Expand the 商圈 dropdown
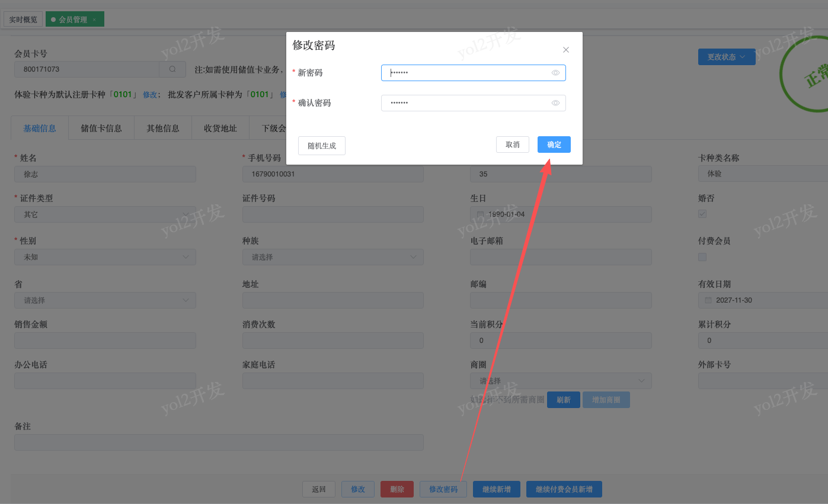The height and width of the screenshot is (504, 828). 561,381
